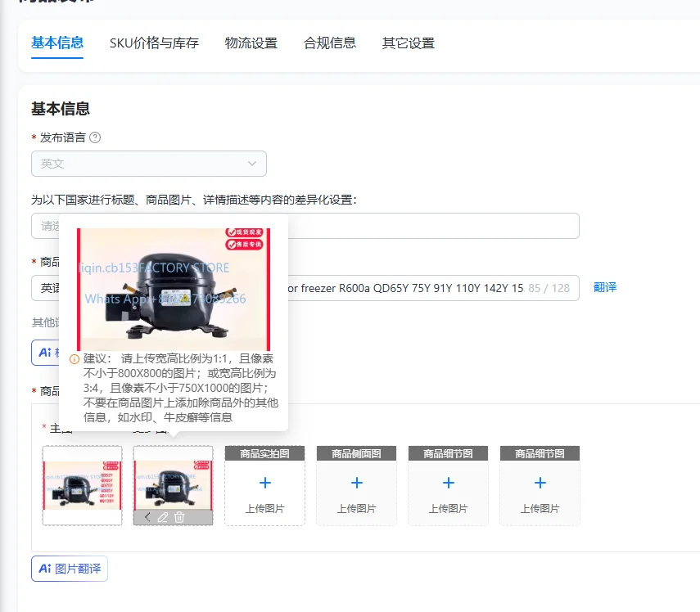
Task: Click the enlarged compressor preview image
Action: [174, 289]
